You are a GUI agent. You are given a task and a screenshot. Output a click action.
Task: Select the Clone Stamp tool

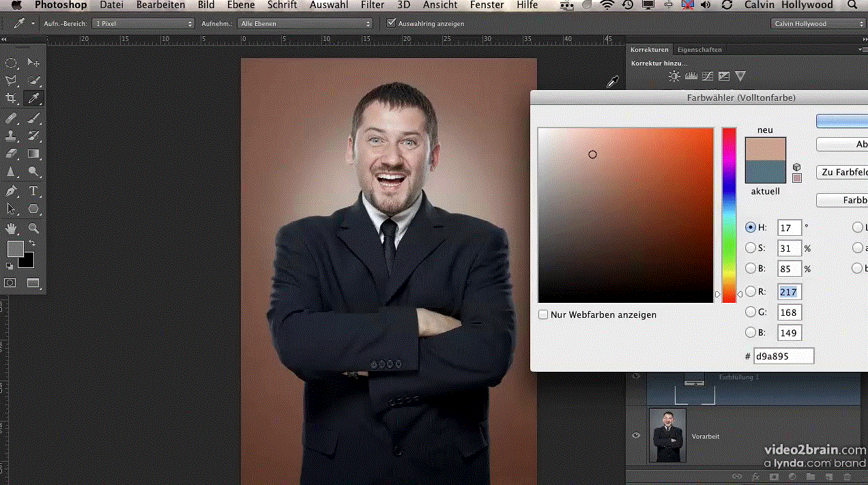[11, 136]
